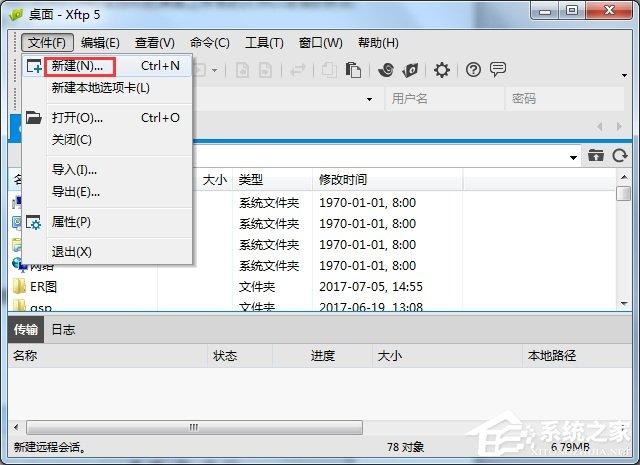Launch Xshell via the spiral shell icon
Viewport: 640px width, 465px height.
pos(386,70)
